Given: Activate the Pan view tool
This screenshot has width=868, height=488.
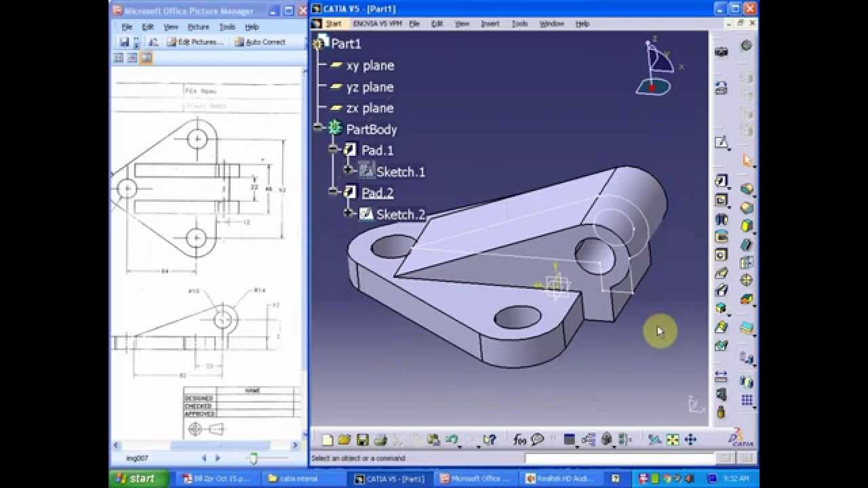Looking at the screenshot, I should click(x=690, y=440).
